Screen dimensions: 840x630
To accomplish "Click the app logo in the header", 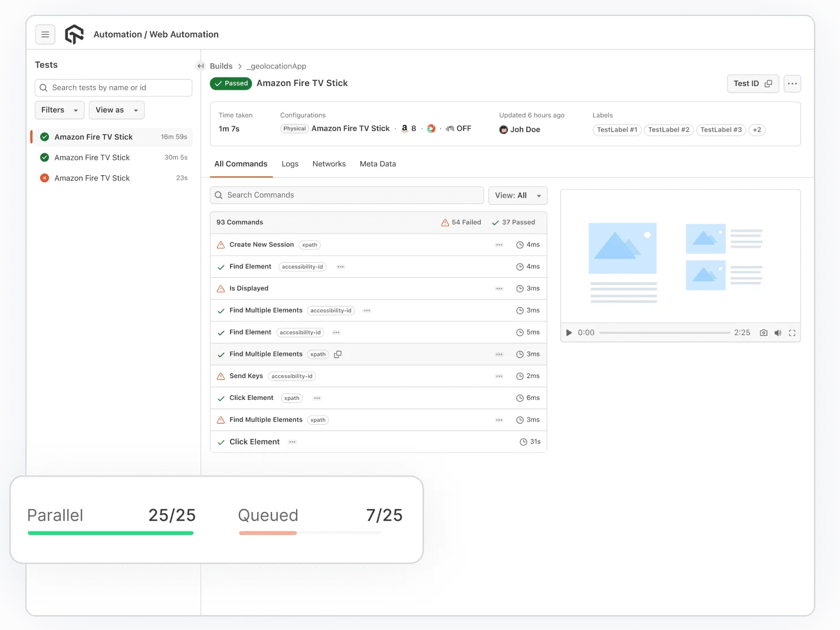I will 74,34.
